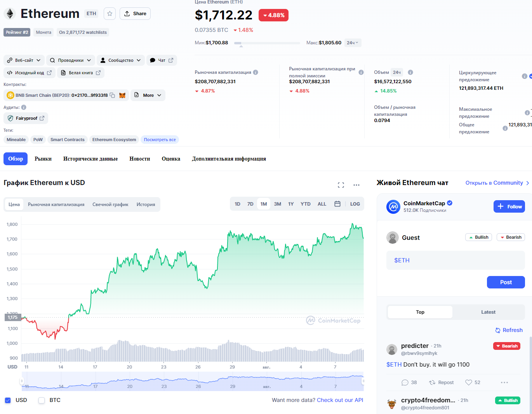Open Белая книга whitepaper link
This screenshot has width=532, height=414.
click(x=81, y=73)
